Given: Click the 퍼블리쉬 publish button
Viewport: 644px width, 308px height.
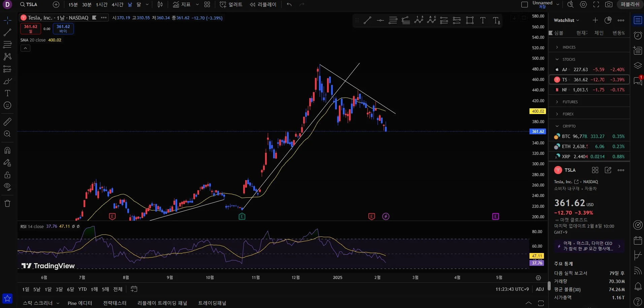Looking at the screenshot, I should tap(630, 4).
